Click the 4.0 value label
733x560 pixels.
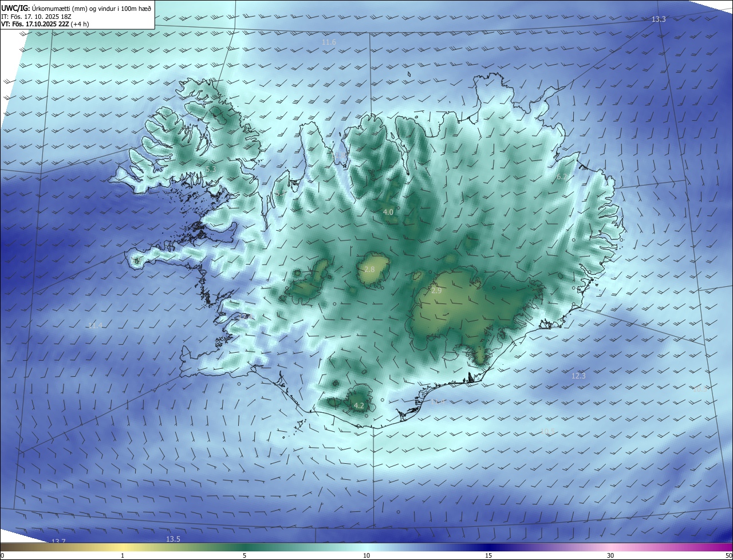tap(388, 212)
